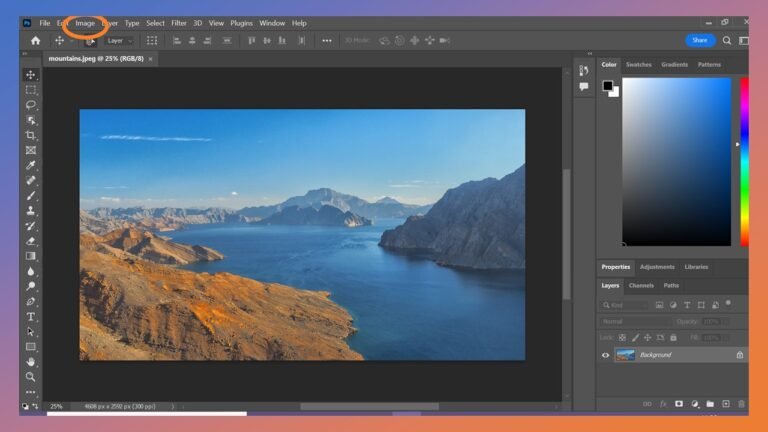This screenshot has width=768, height=432.
Task: Select the Clone Stamp tool
Action: (30, 211)
